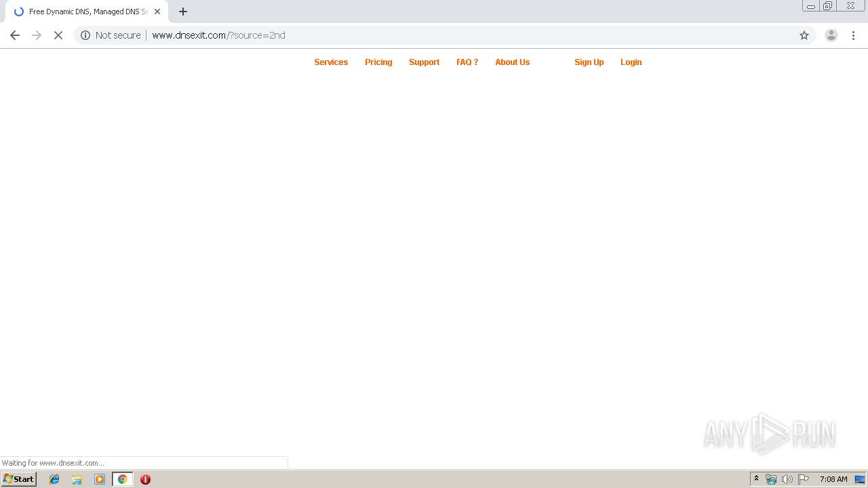Go back to the previous page
The image size is (868, 488).
(x=15, y=35)
